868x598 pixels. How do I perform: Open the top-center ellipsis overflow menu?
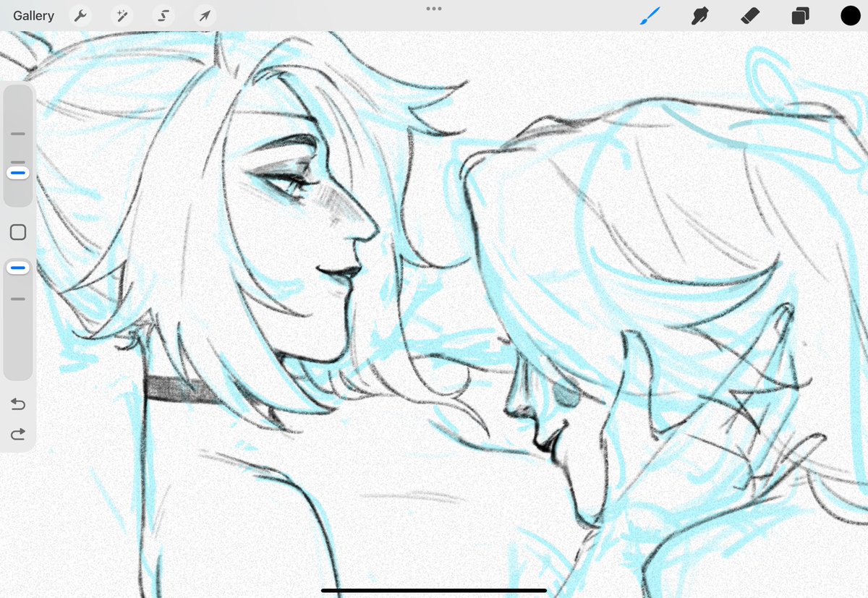tap(434, 9)
